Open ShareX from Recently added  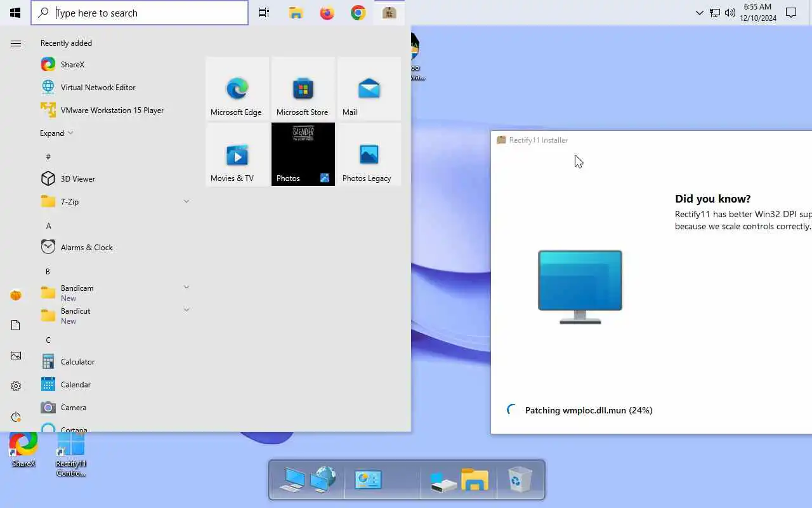(x=114, y=65)
